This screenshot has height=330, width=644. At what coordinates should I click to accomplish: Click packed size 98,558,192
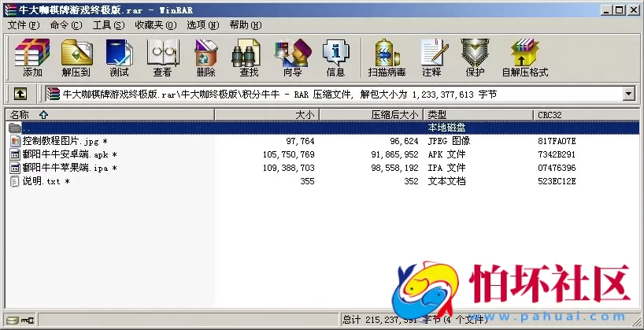[x=394, y=168]
